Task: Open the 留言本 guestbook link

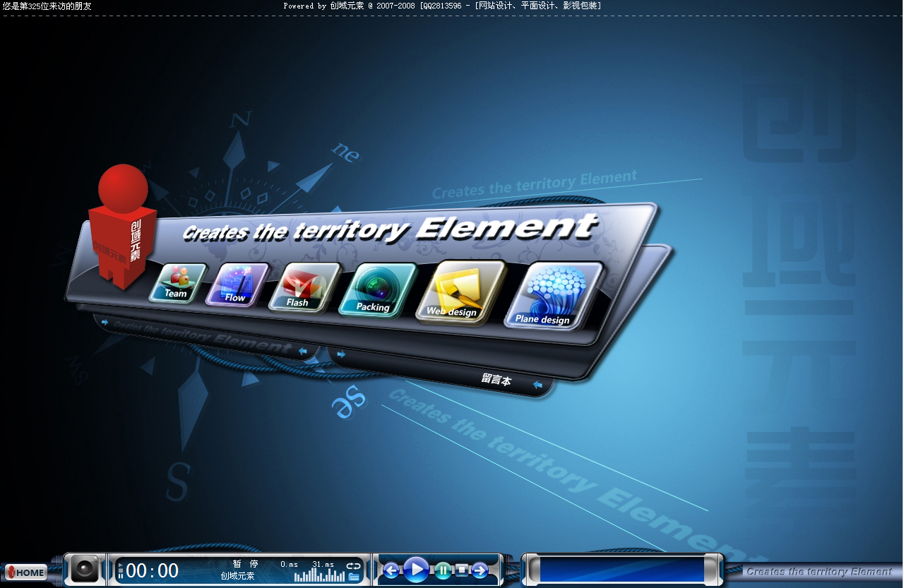Action: (496, 380)
